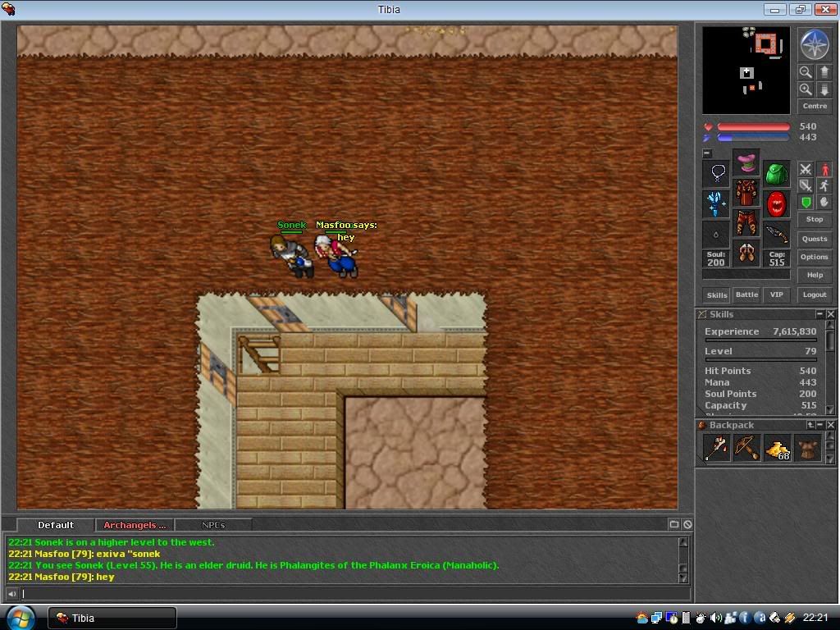Image resolution: width=840 pixels, height=630 pixels.
Task: Zoom in the minimap
Action: 806,89
